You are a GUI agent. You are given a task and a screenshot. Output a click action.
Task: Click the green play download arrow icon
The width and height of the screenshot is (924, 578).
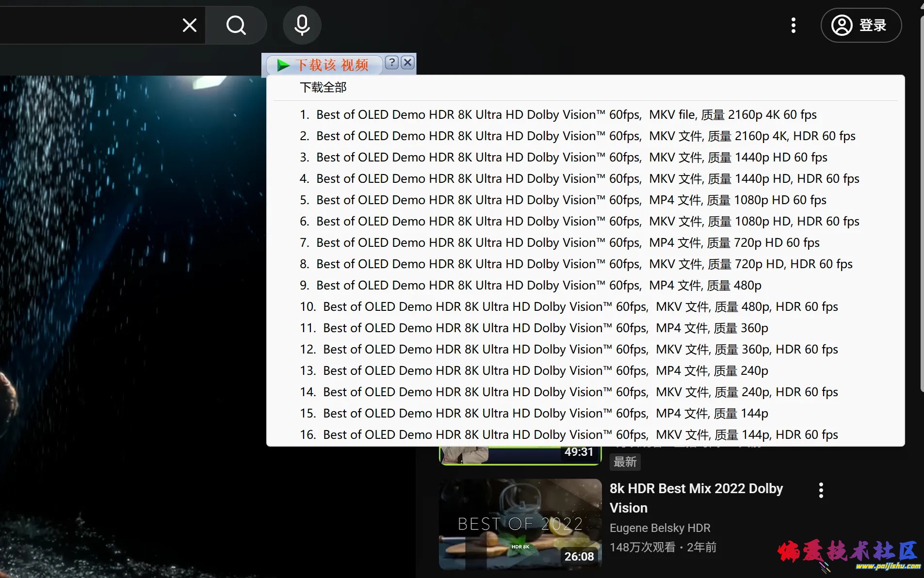pyautogui.click(x=283, y=65)
